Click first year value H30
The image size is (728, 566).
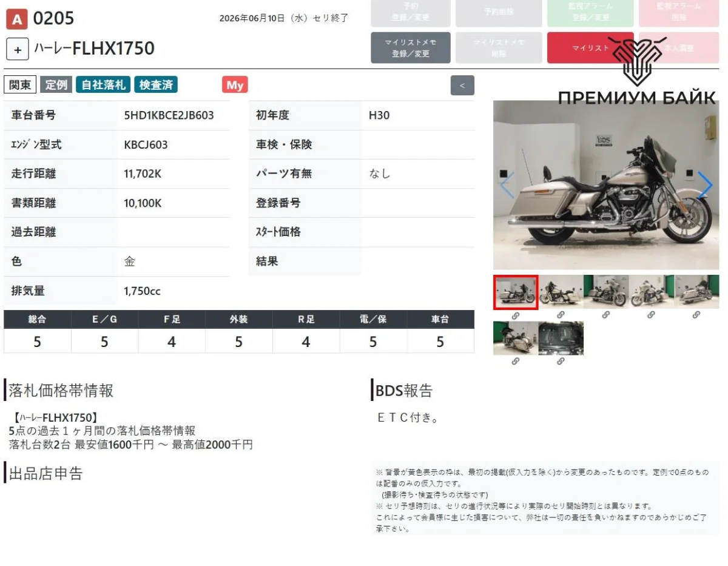[x=379, y=115]
